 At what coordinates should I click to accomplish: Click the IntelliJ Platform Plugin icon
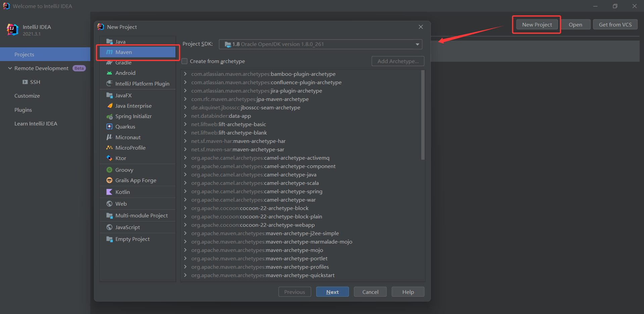point(109,84)
